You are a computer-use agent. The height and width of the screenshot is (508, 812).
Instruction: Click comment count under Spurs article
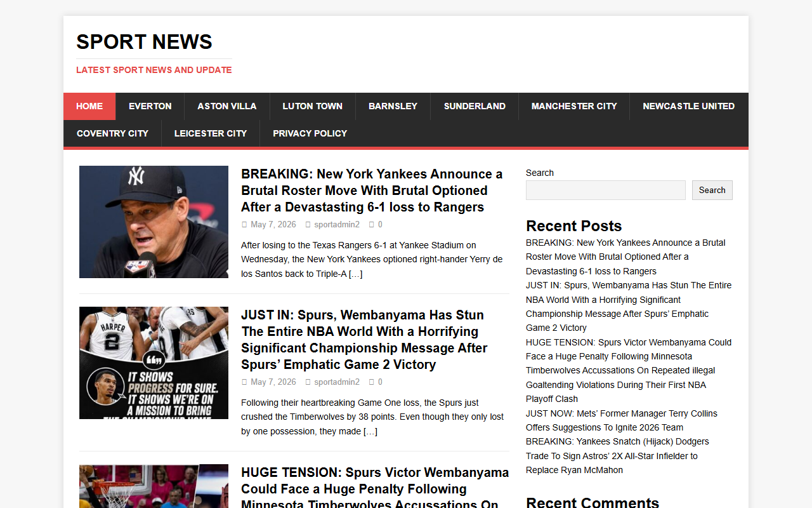coord(380,382)
